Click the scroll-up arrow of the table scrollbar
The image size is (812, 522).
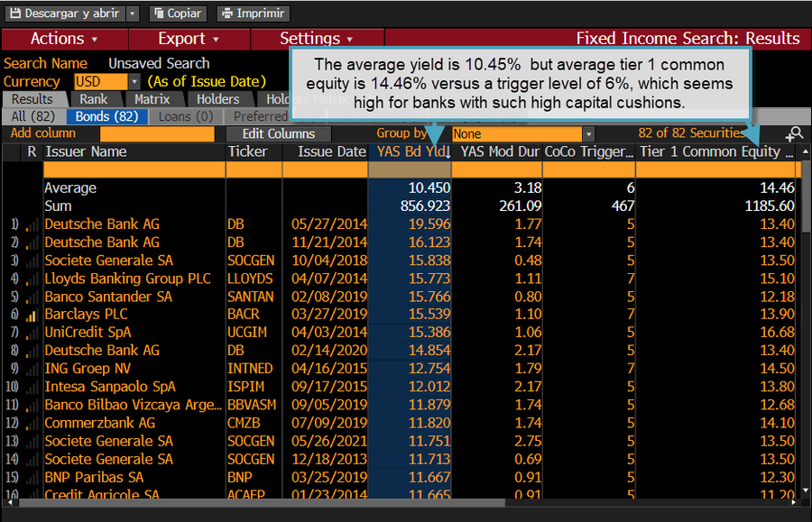806,151
